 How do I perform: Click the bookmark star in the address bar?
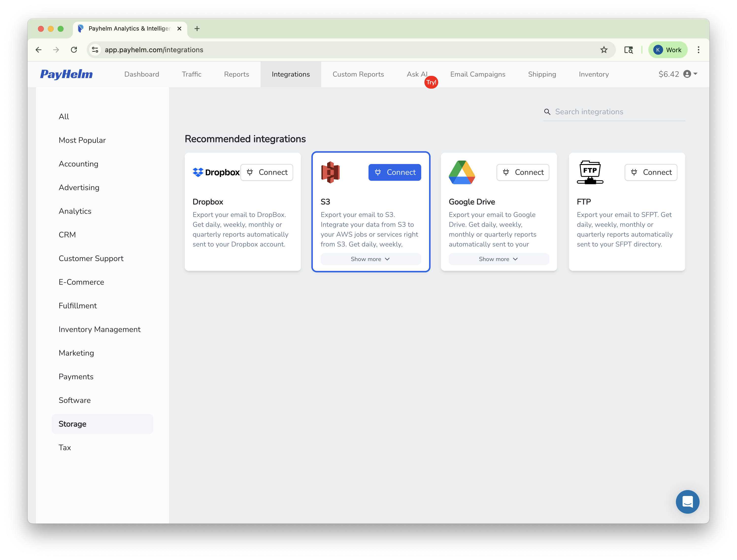coord(604,50)
